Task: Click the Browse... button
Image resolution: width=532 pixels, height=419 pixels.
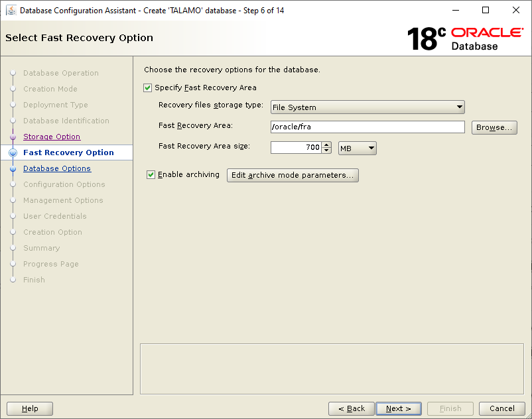Action: (x=494, y=127)
